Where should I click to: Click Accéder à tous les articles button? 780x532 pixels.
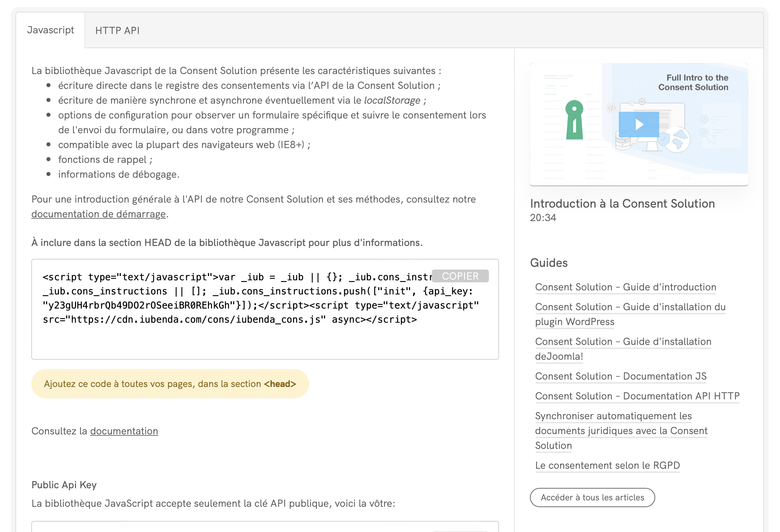pyautogui.click(x=592, y=497)
